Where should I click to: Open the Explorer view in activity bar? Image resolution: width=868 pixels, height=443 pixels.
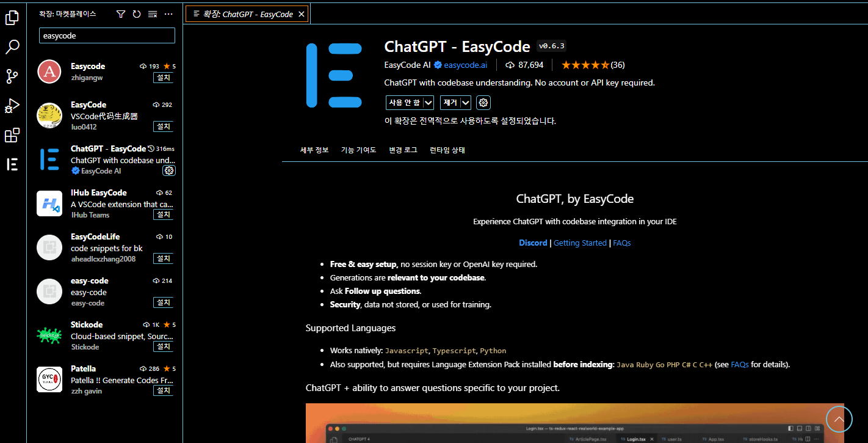tap(12, 18)
